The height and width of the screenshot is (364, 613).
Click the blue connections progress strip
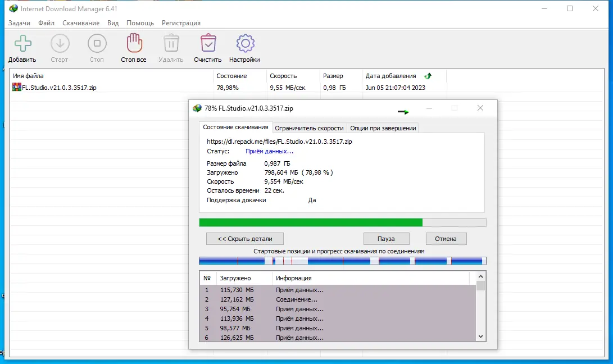343,261
